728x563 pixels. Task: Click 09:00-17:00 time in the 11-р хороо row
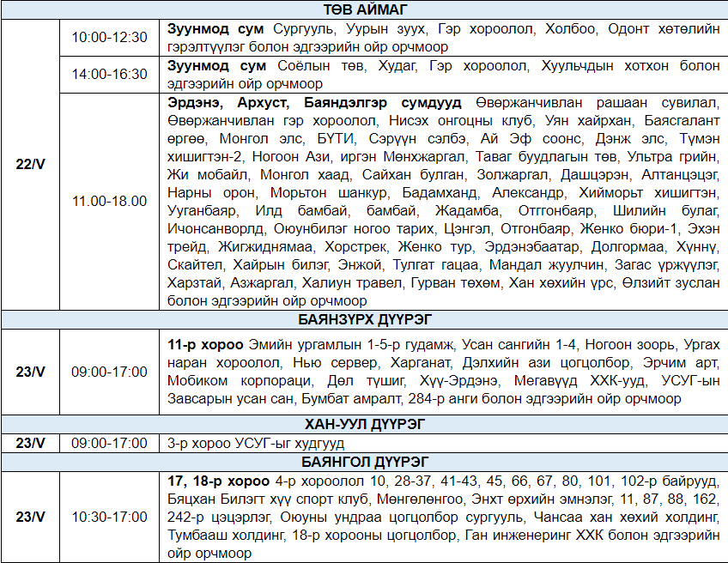pyautogui.click(x=109, y=372)
